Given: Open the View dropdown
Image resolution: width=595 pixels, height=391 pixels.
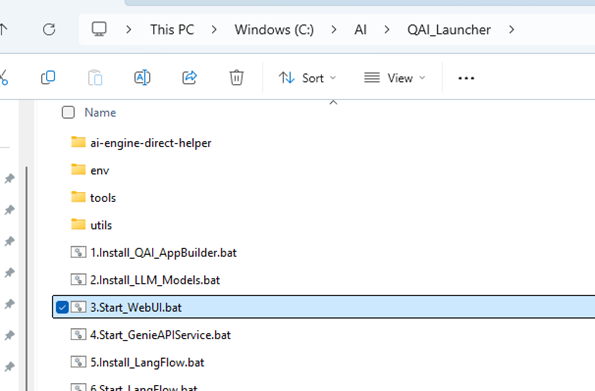Looking at the screenshot, I should [395, 78].
